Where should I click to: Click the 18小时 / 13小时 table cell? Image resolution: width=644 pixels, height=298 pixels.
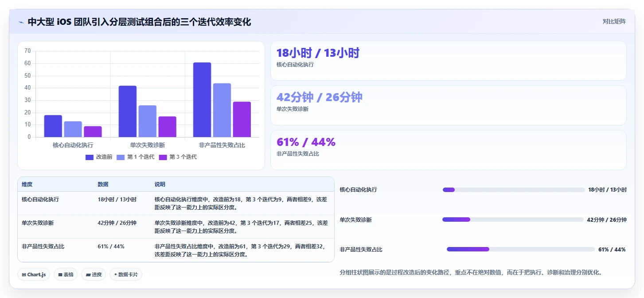[117, 200]
